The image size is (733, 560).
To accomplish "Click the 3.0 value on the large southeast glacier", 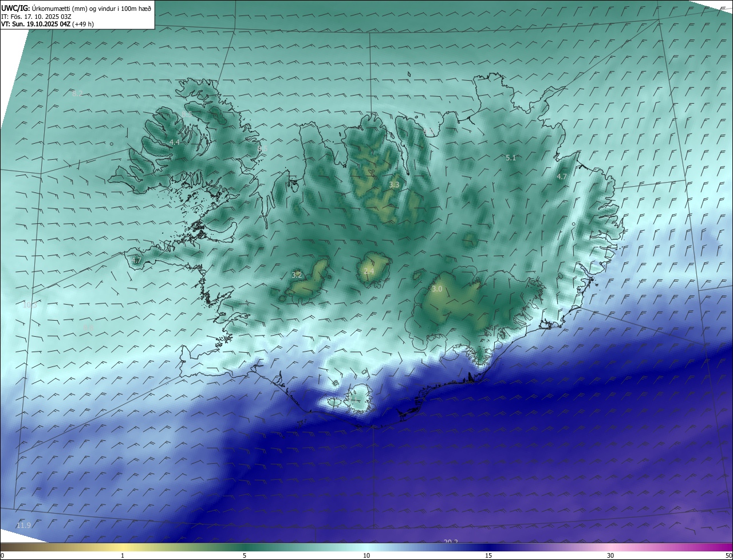I will click(437, 289).
